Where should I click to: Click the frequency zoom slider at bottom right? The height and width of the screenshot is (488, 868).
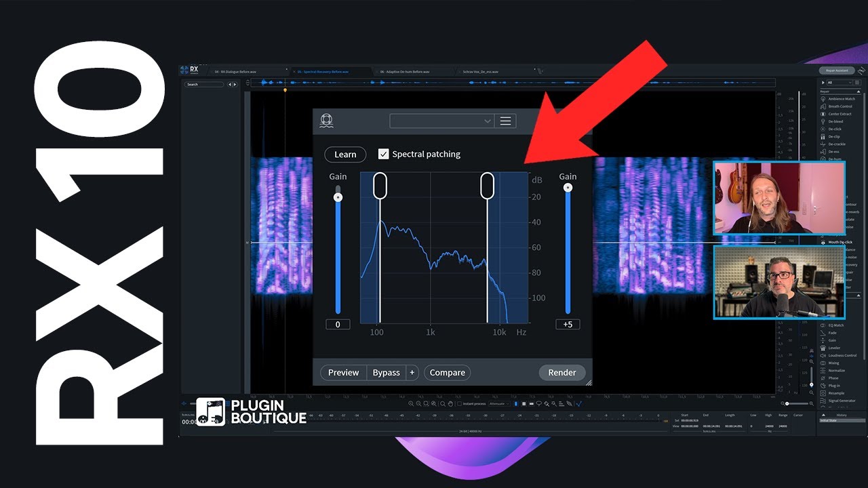(x=811, y=376)
